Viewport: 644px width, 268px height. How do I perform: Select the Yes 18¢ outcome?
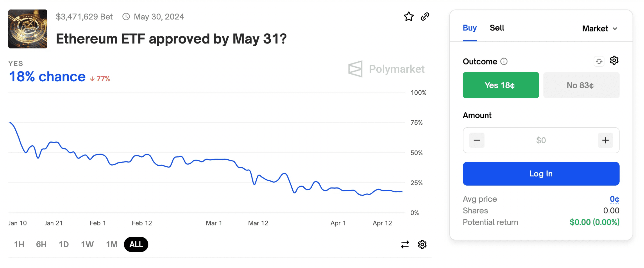pyautogui.click(x=501, y=85)
